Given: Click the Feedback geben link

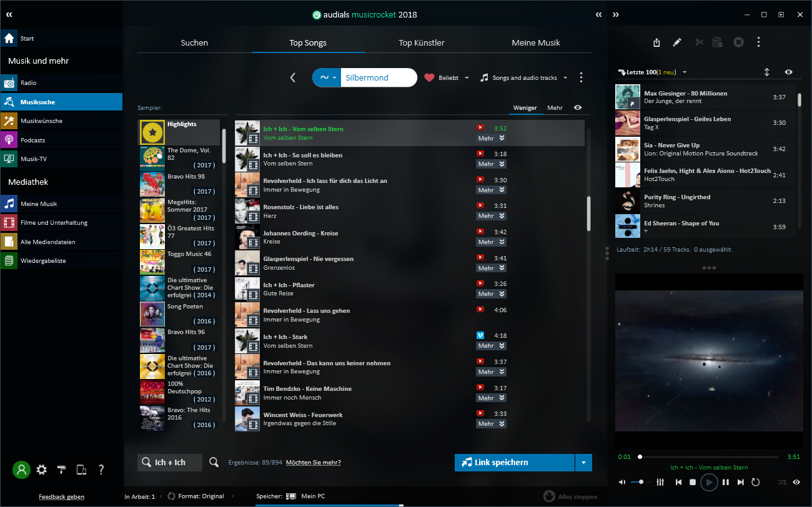Looking at the screenshot, I should pyautogui.click(x=61, y=497).
